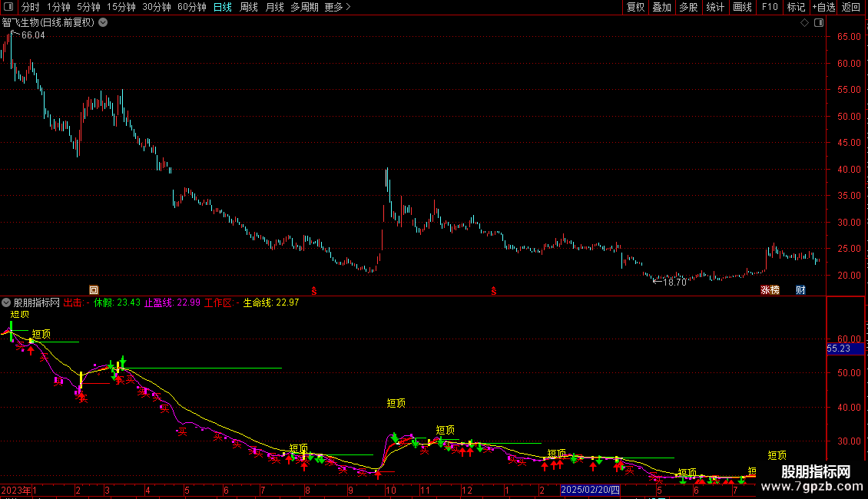Screen dimensions: 868x499
Task: Click the 20.00 price axis label
Action: (x=849, y=276)
